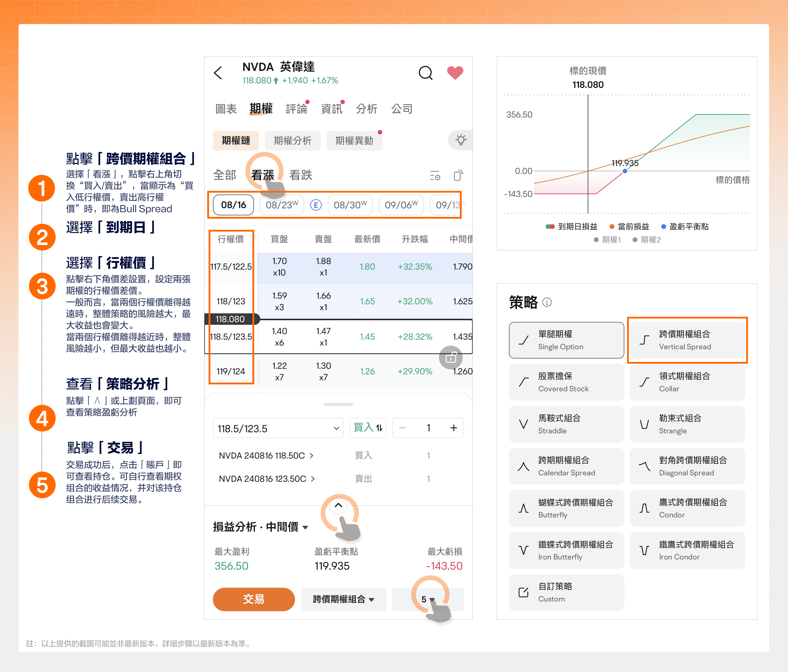Open search with the magnifier icon
The height and width of the screenshot is (672, 788).
click(x=426, y=73)
